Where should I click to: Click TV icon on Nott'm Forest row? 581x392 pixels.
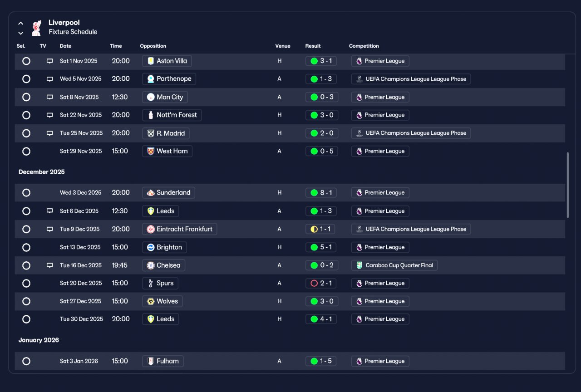coord(49,115)
